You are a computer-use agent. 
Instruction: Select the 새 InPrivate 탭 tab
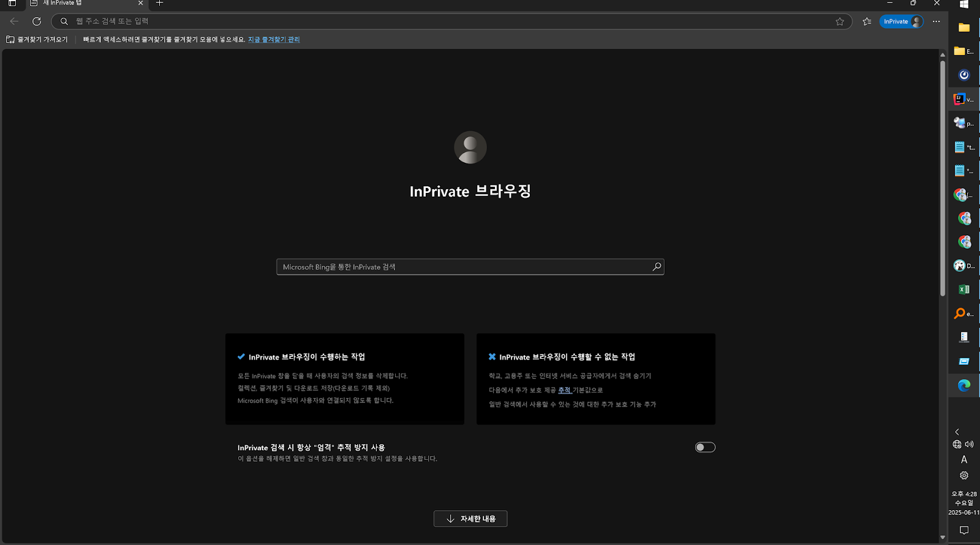[x=86, y=4]
